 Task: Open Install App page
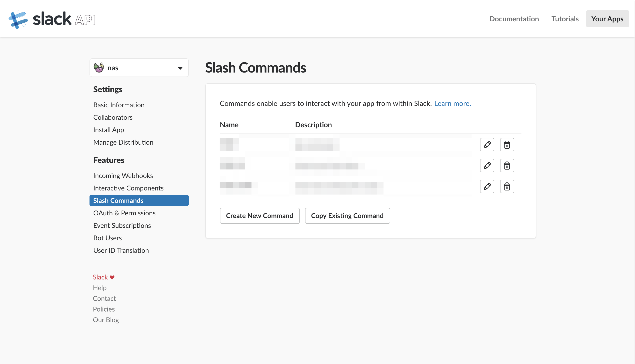click(x=109, y=130)
